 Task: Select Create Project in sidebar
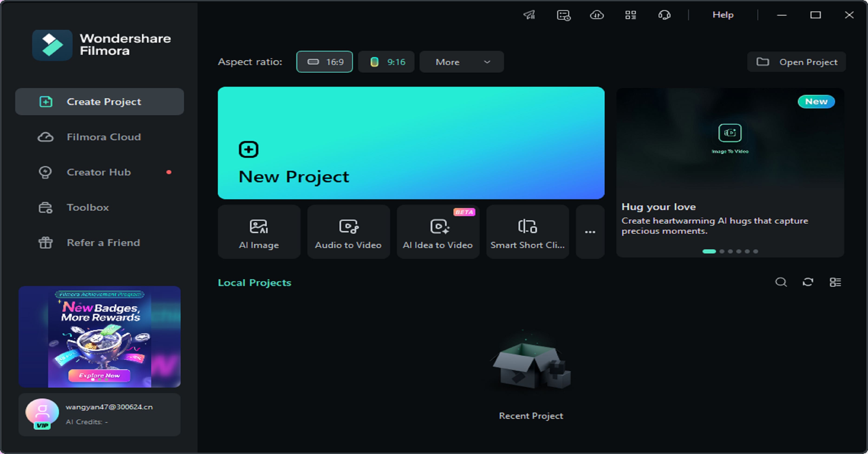point(99,102)
